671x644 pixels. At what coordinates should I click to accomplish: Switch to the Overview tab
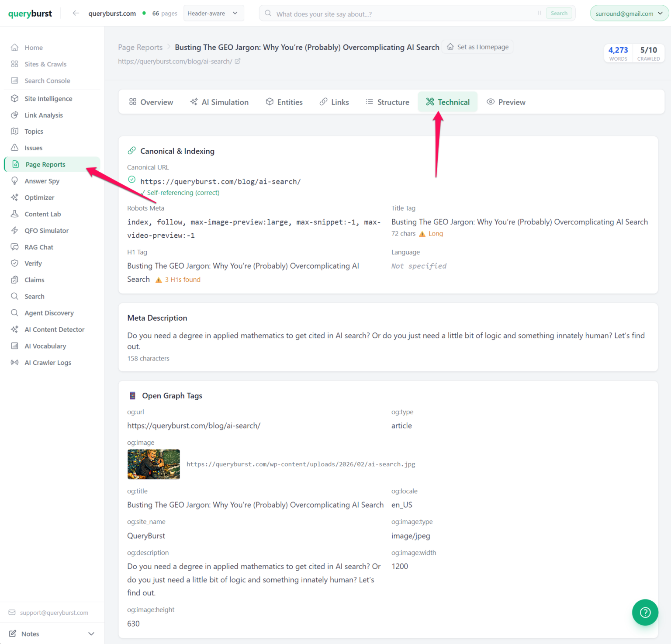click(151, 102)
